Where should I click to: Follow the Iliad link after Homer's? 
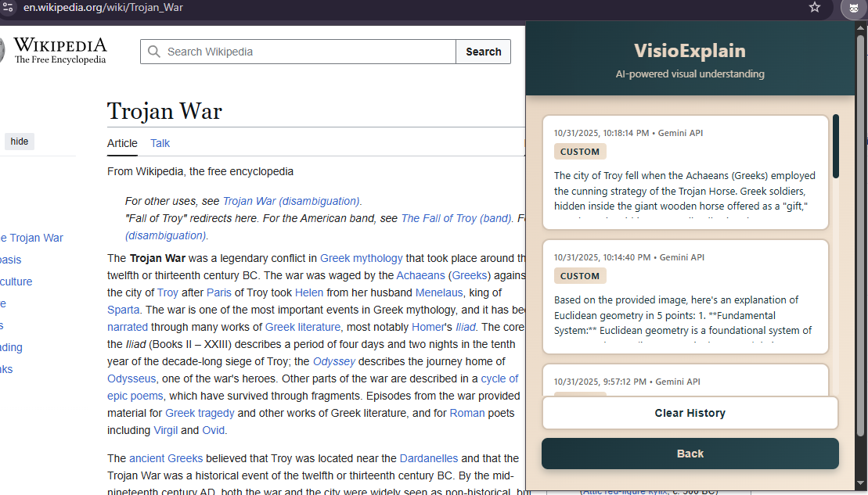tap(466, 327)
